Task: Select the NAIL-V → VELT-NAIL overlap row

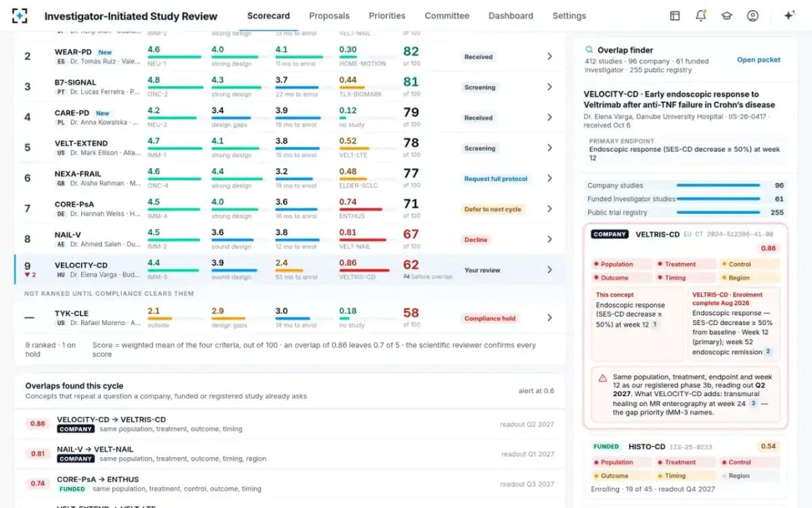Action: (290, 454)
